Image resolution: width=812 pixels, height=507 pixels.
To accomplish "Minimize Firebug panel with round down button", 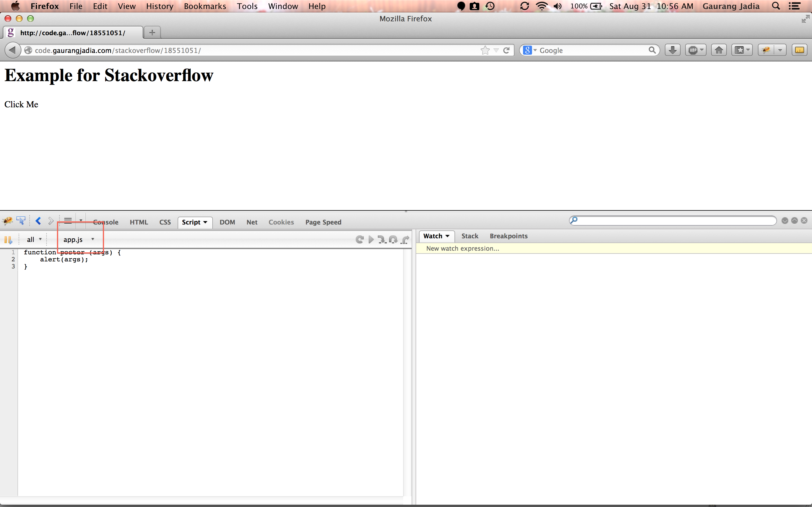I will (784, 221).
